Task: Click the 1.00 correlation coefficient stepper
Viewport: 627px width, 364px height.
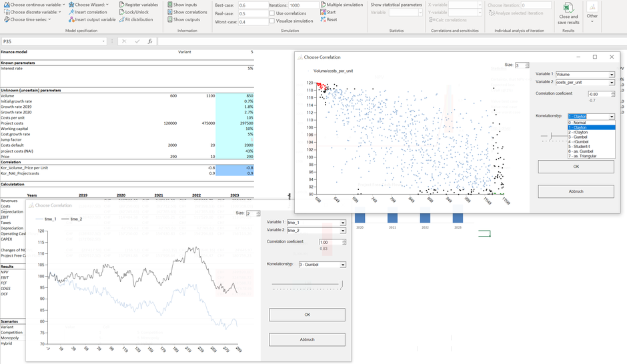Action: point(344,242)
